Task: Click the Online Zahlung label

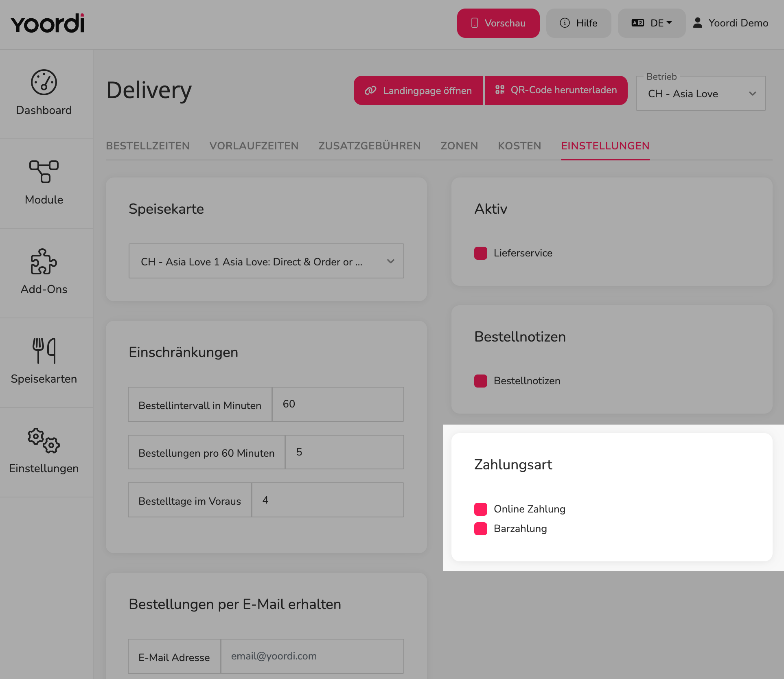Action: point(530,509)
